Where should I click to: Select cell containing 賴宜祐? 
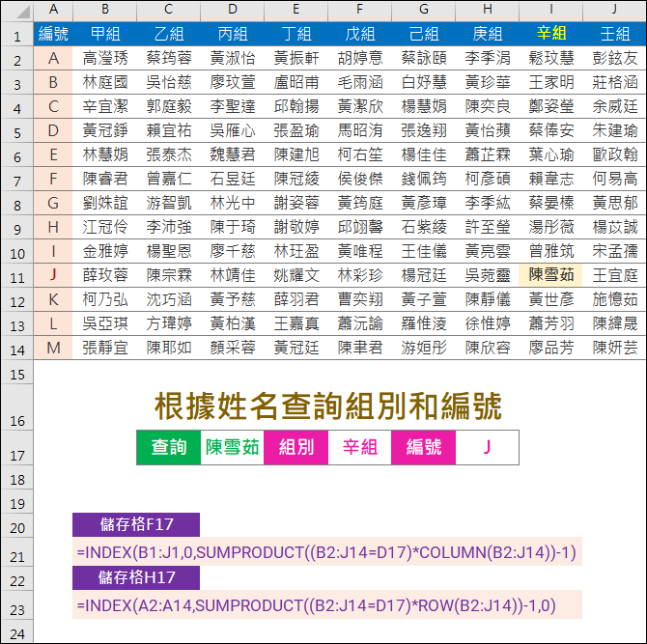(169, 130)
